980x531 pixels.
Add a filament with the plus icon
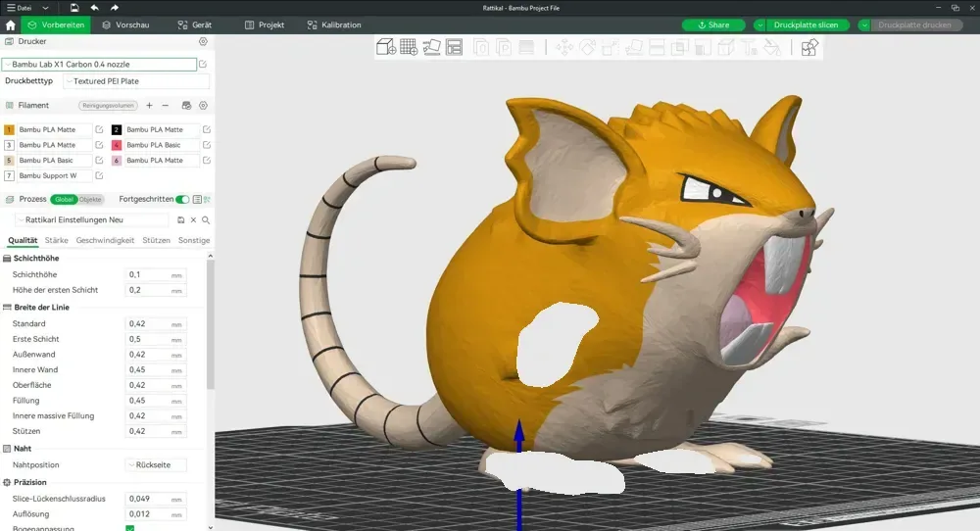[x=149, y=106]
